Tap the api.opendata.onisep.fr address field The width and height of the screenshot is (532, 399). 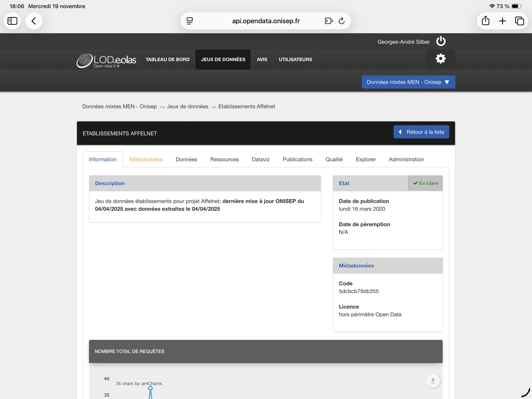[266, 21]
